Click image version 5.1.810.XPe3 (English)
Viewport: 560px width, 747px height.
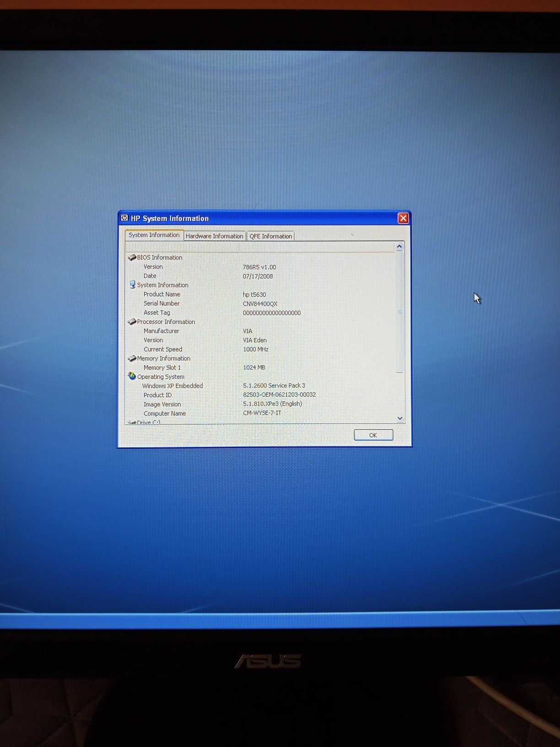(x=272, y=404)
